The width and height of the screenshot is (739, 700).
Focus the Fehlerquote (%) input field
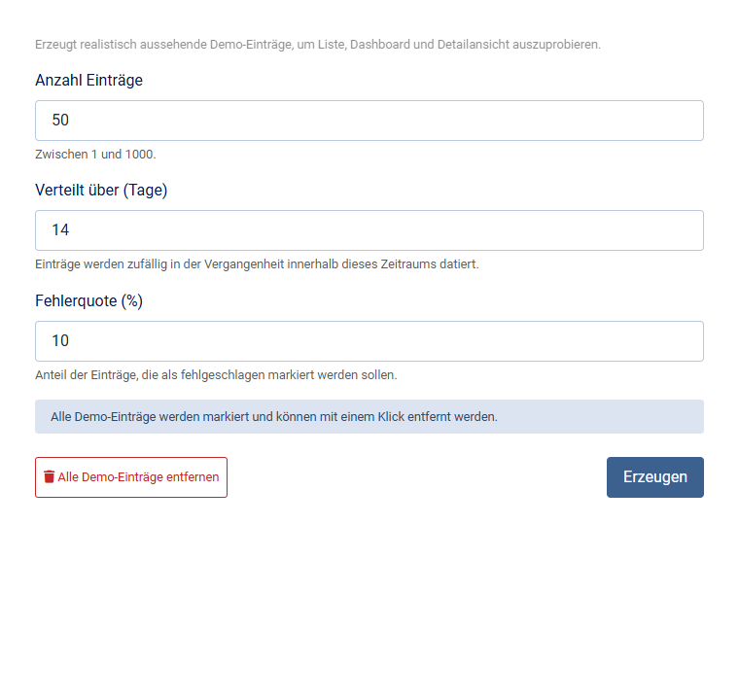[369, 341]
